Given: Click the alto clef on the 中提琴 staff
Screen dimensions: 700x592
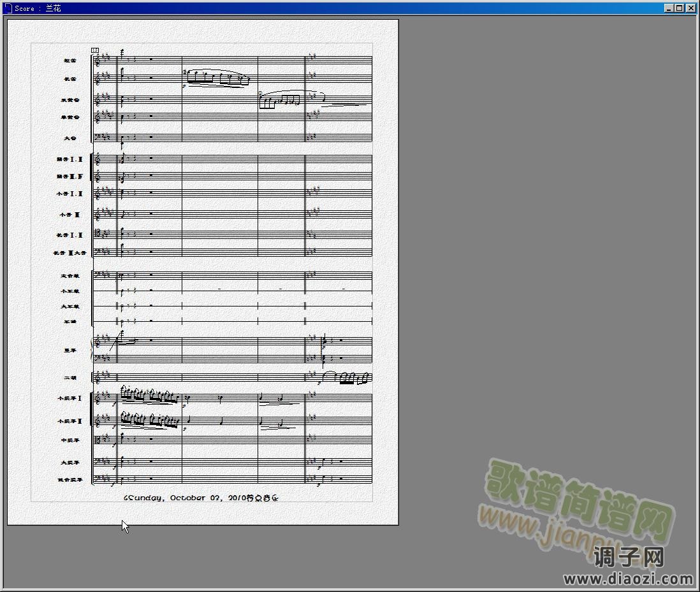Looking at the screenshot, I should click(x=97, y=440).
